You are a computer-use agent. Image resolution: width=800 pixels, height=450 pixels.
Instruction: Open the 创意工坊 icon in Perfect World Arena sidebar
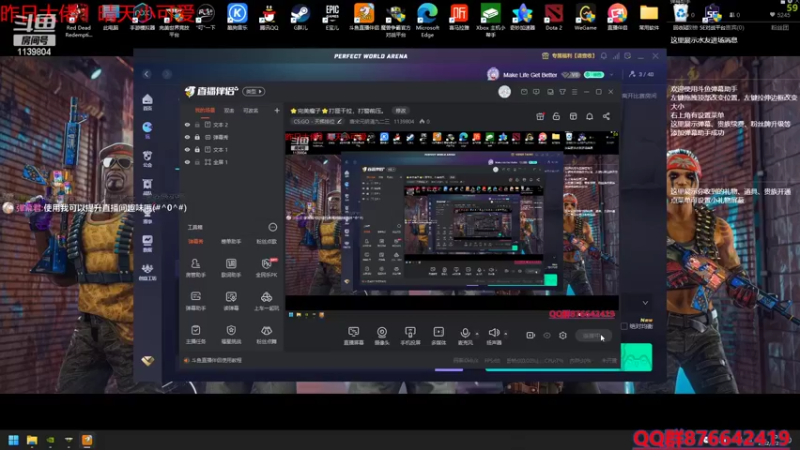tap(147, 272)
